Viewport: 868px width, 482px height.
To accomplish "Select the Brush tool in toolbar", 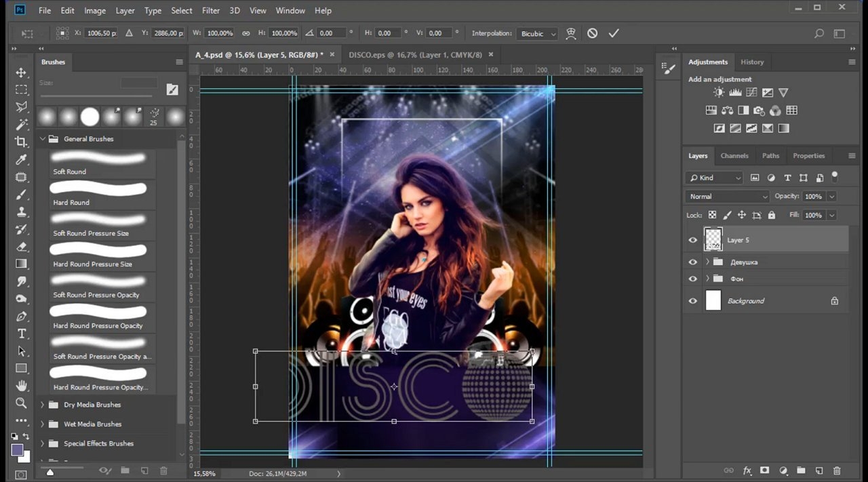I will (x=21, y=195).
